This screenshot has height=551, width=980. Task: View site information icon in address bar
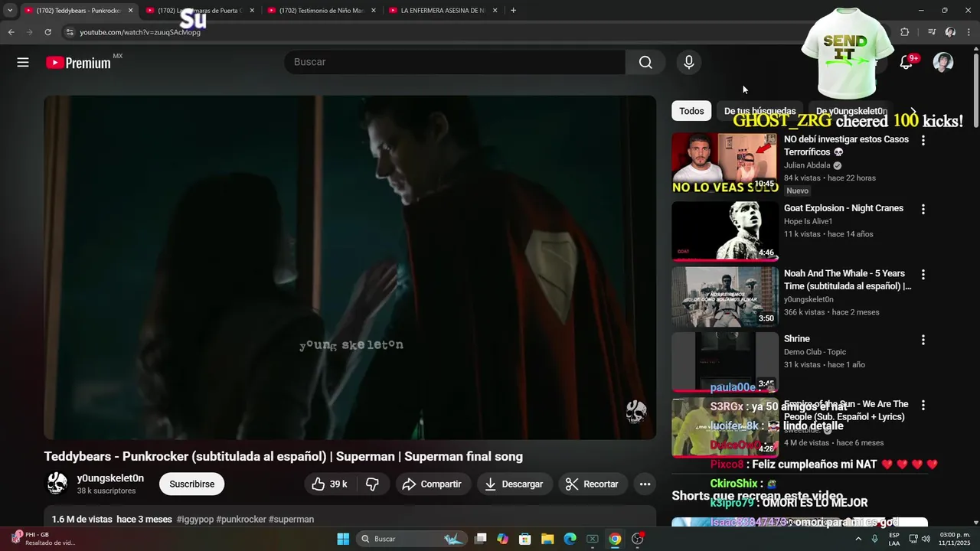click(70, 32)
